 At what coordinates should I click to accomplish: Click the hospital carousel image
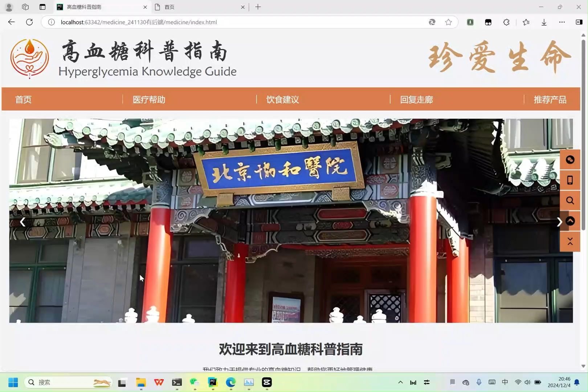tap(291, 221)
